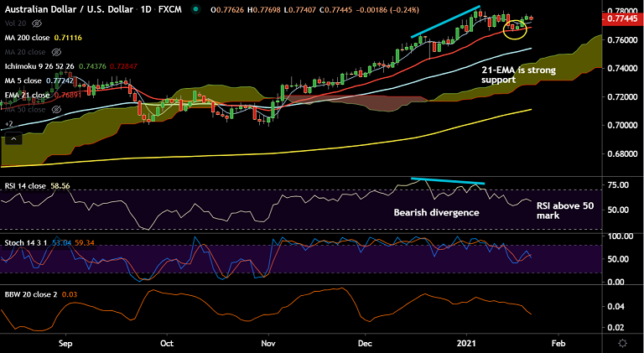This screenshot has width=644, height=353.
Task: Select the BBW 20 close 2 legend
Action: click(x=31, y=294)
